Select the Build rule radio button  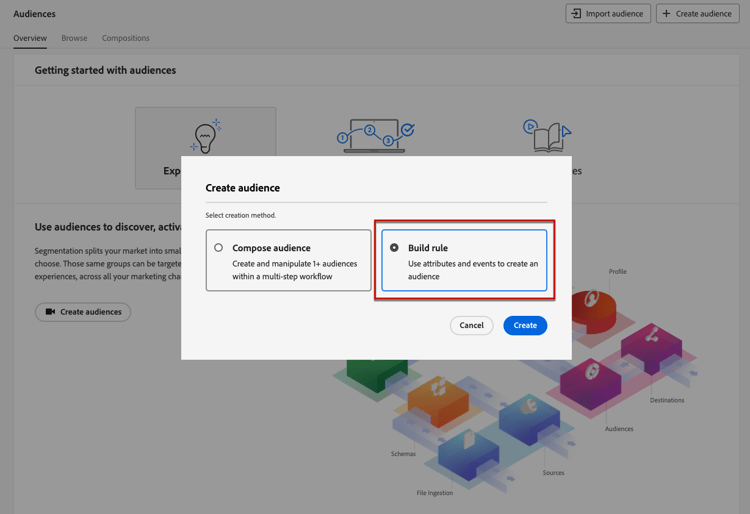pos(394,248)
